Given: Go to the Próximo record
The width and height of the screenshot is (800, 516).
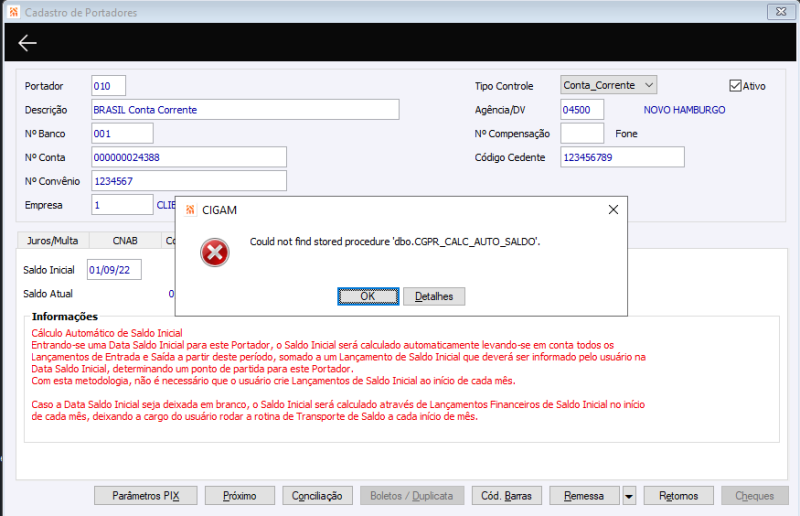Looking at the screenshot, I should pos(240,496).
